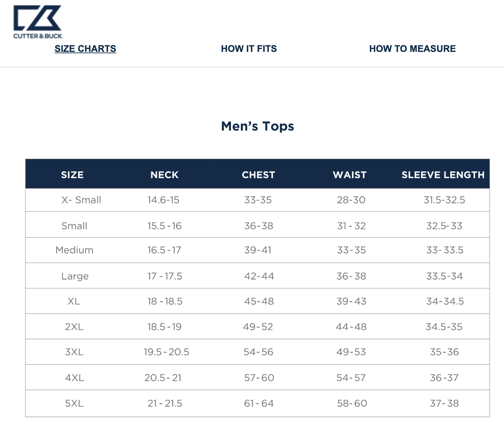
Task: Click the Large size row label
Action: pyautogui.click(x=74, y=276)
